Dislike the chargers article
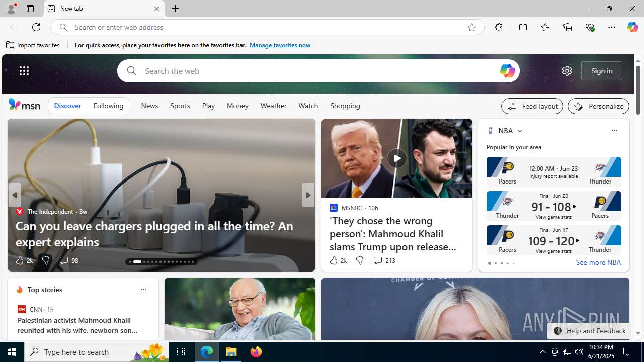644x362 pixels. click(45, 260)
